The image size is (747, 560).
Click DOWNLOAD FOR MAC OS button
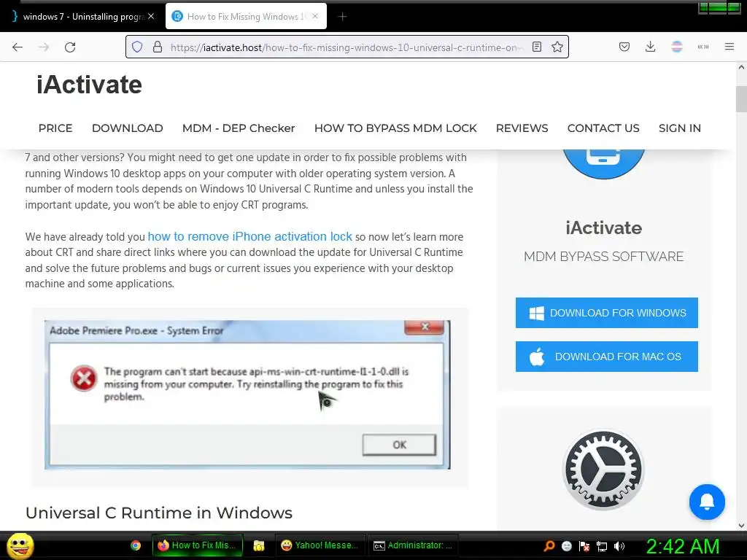tap(606, 357)
